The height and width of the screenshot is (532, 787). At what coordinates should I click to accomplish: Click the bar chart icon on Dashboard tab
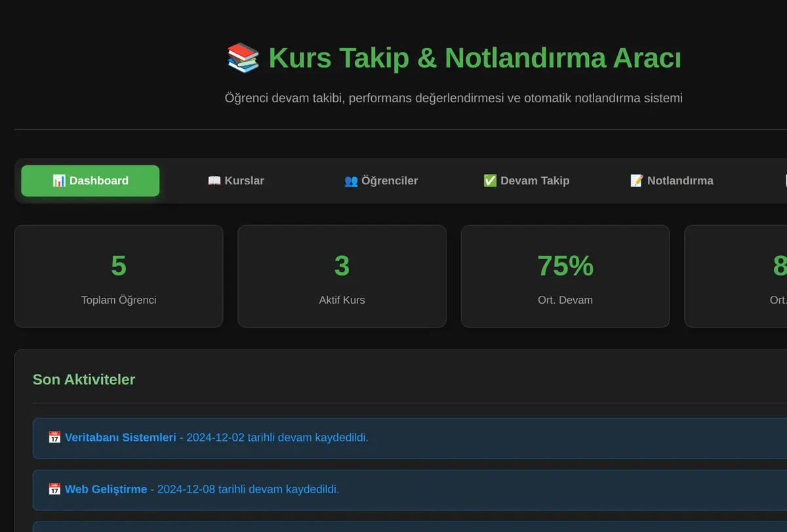59,180
